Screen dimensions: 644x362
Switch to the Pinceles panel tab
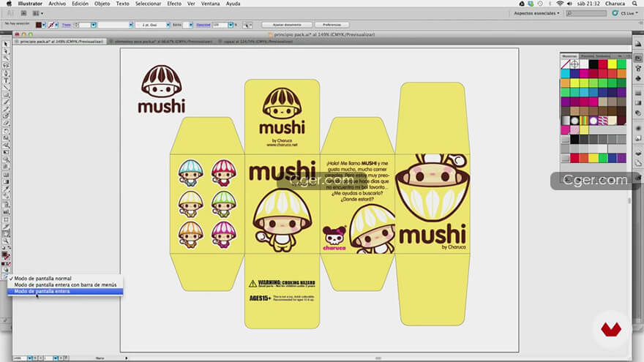pyautogui.click(x=588, y=56)
